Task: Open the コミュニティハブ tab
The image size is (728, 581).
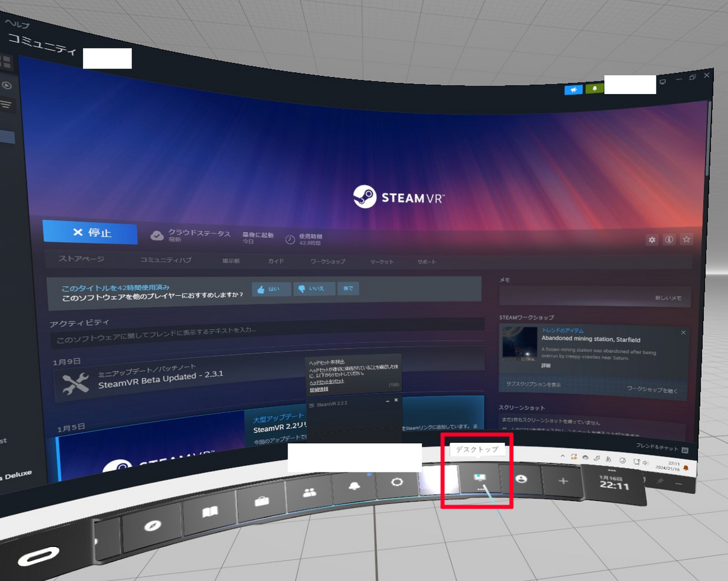Action: point(166,260)
